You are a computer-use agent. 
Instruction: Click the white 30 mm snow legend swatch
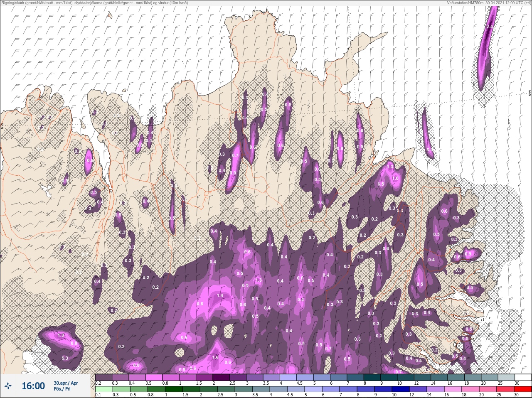523,377
